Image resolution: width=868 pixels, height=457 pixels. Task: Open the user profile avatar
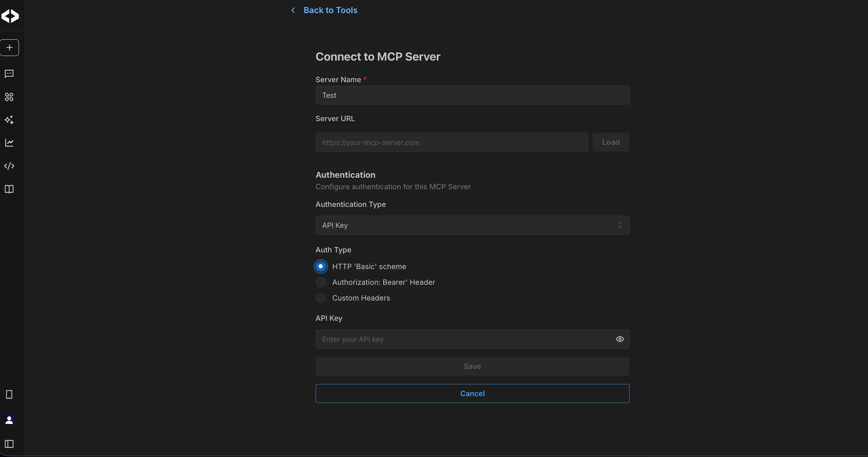9,419
